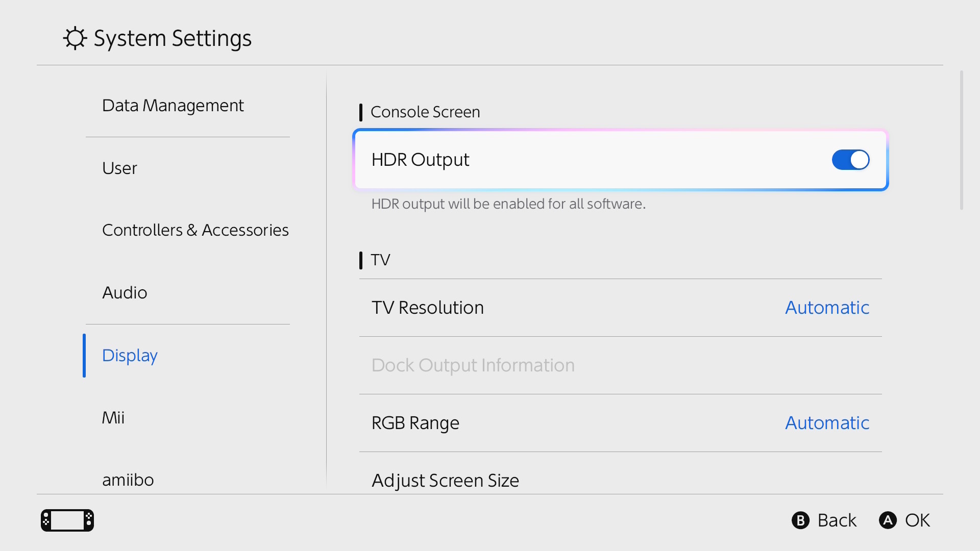Screen dimensions: 980x551
Task: Click the System Settings gear icon
Action: coord(75,38)
